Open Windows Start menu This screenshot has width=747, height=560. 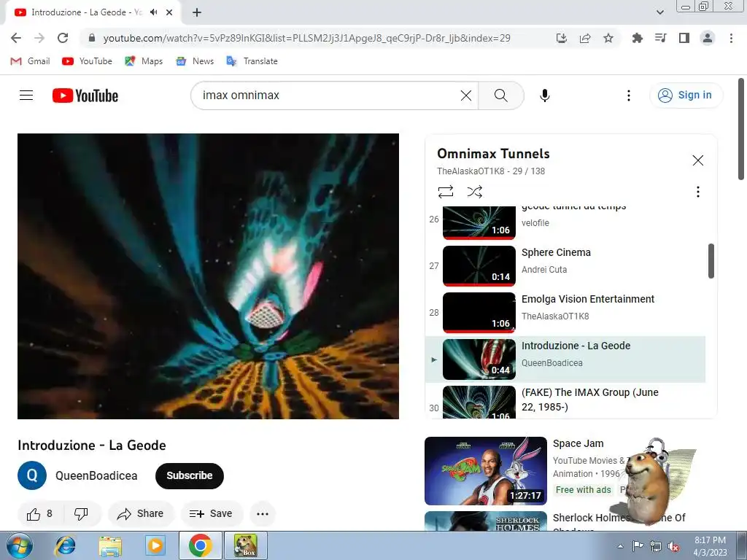coord(20,545)
